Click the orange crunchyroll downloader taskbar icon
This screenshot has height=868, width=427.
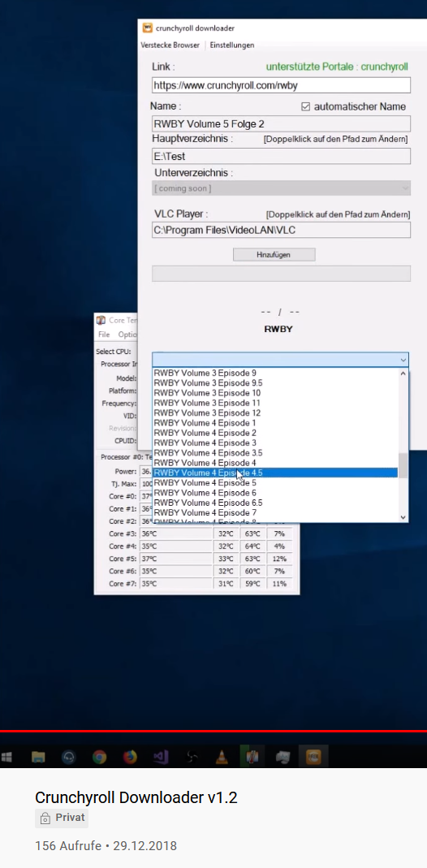[x=313, y=756]
